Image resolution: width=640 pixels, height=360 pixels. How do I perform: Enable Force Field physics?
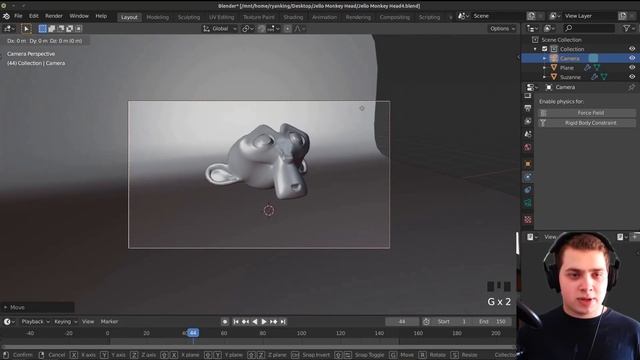pos(587,113)
